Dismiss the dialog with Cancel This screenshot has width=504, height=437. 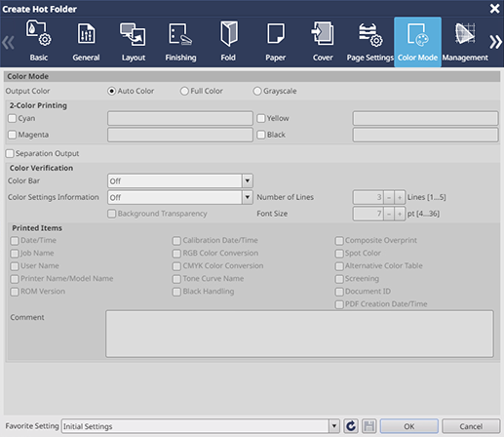click(471, 426)
